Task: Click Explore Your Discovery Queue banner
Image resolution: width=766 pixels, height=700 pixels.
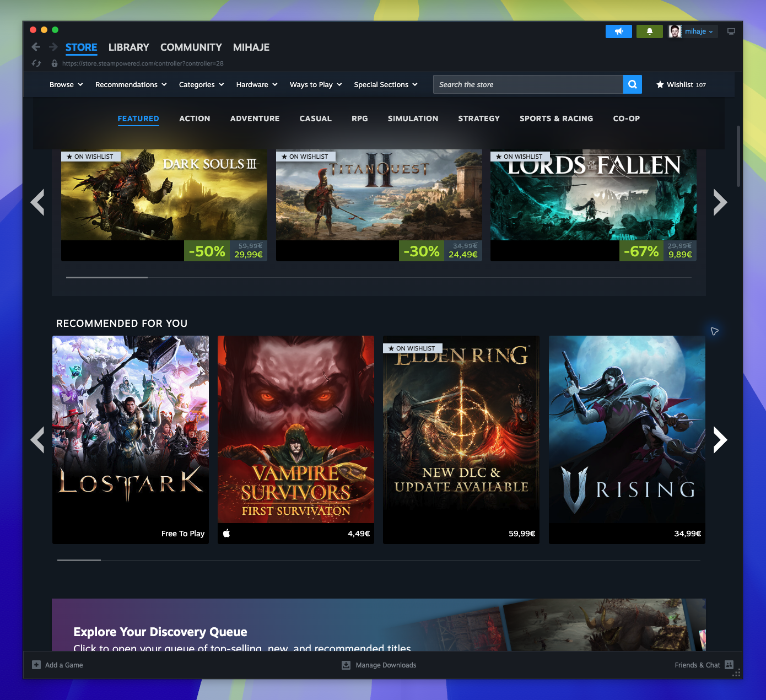Action: [379, 625]
